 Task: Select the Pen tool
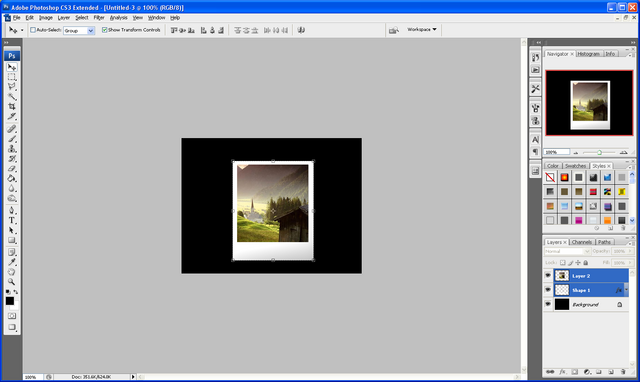(12, 210)
